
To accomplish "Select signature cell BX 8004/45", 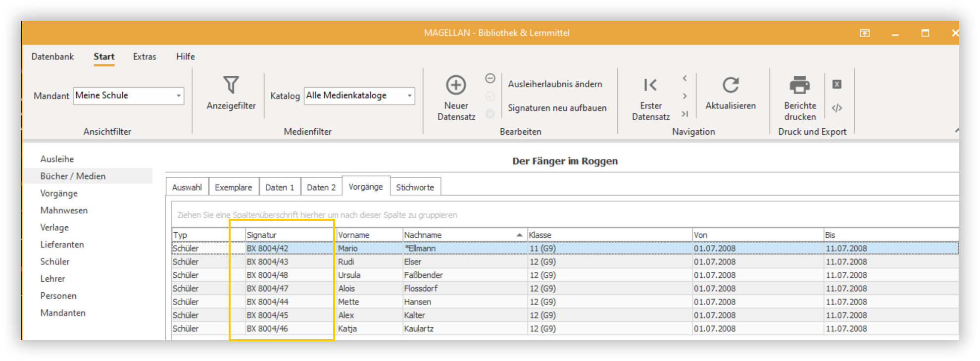I will click(291, 315).
